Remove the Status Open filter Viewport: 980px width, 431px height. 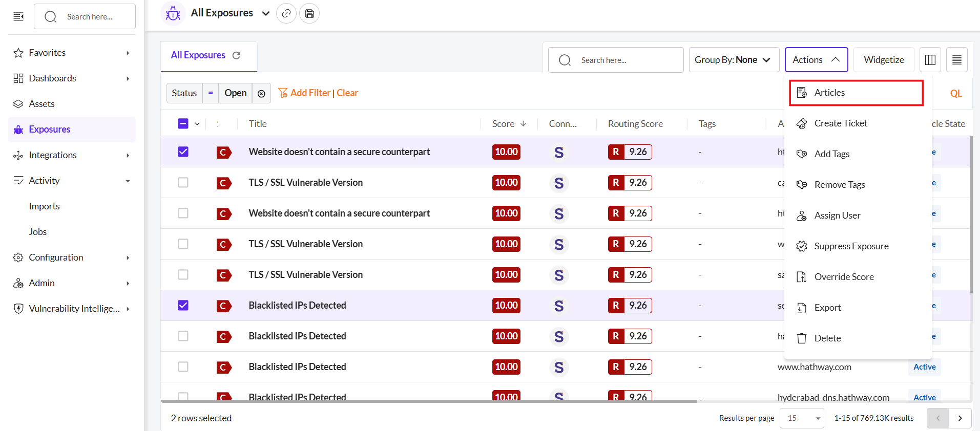tap(261, 93)
